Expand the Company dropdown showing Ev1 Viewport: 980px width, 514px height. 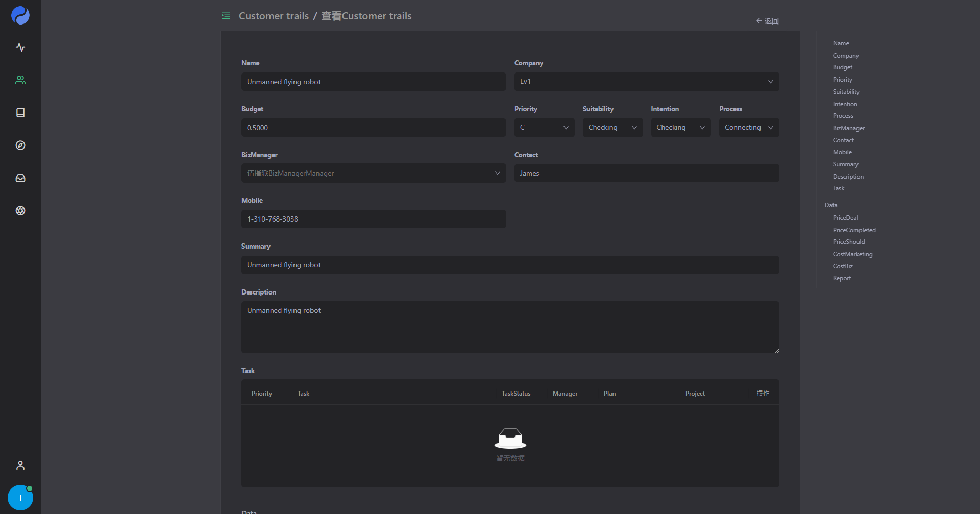(x=646, y=82)
